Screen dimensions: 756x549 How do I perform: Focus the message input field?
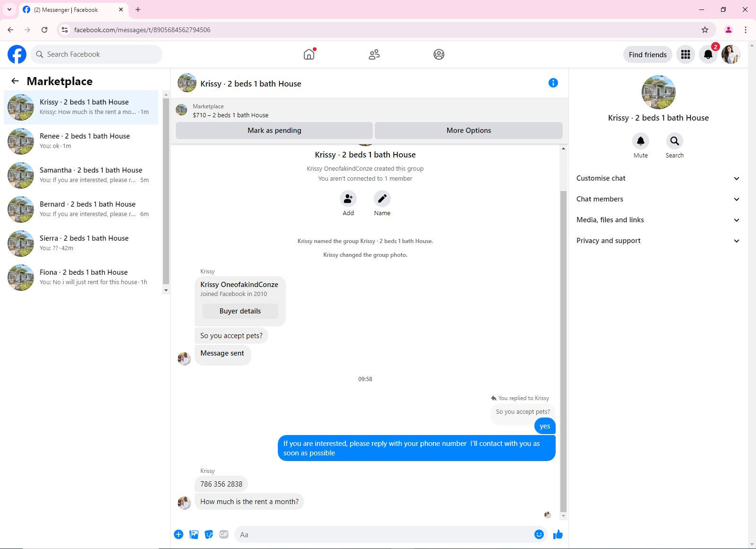(385, 534)
